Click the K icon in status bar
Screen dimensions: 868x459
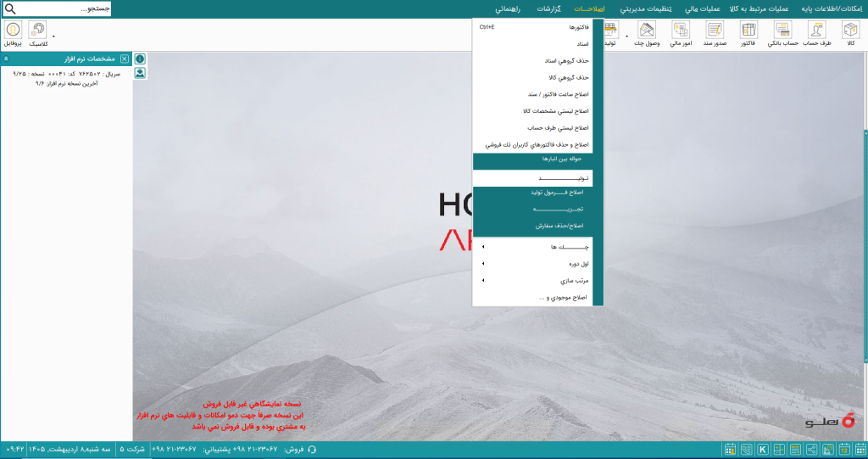[763, 450]
